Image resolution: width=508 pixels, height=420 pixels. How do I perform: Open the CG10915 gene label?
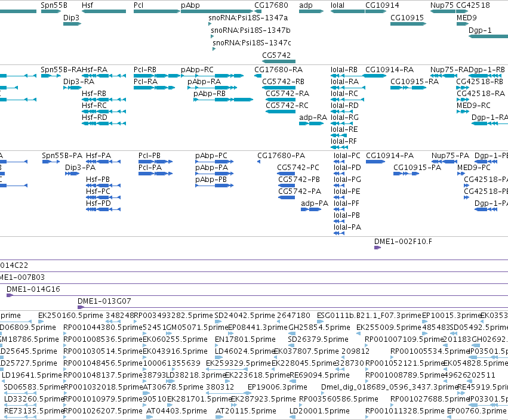(x=407, y=17)
